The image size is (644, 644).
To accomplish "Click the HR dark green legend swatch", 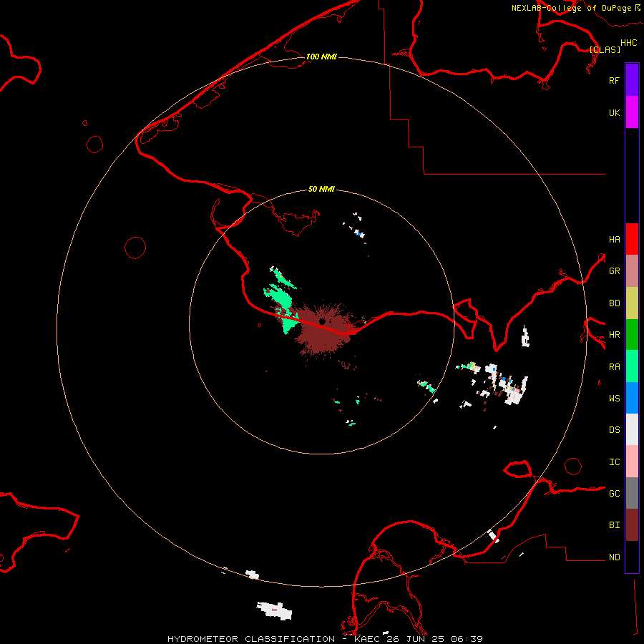I will [x=632, y=334].
